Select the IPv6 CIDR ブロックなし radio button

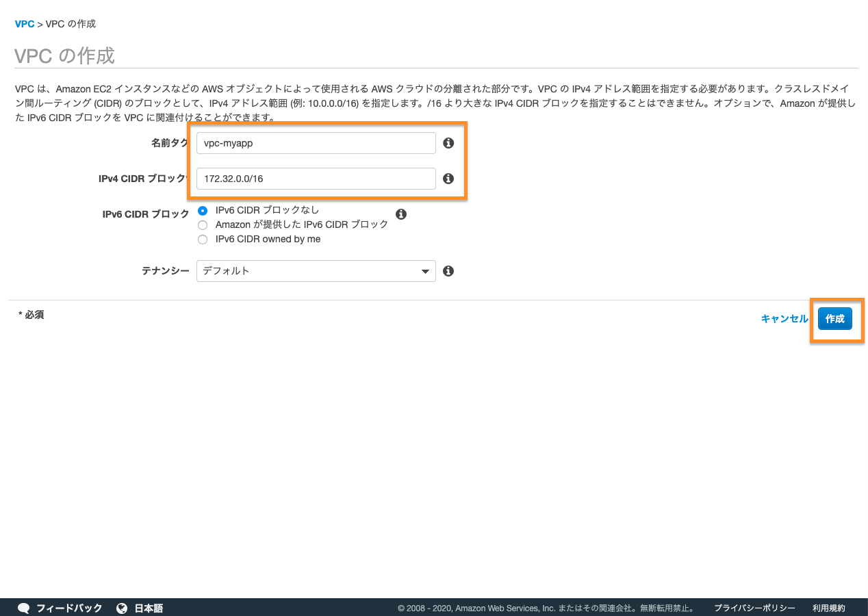tap(203, 210)
